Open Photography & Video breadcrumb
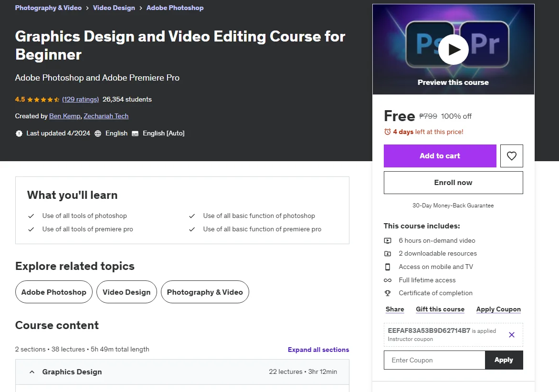559x392 pixels. point(48,8)
